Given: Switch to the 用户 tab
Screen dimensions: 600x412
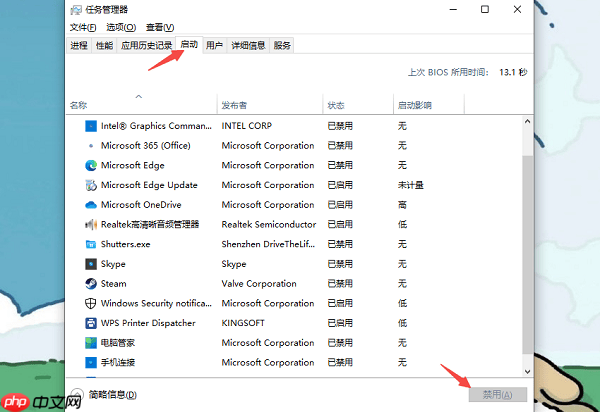Looking at the screenshot, I should click(x=214, y=46).
